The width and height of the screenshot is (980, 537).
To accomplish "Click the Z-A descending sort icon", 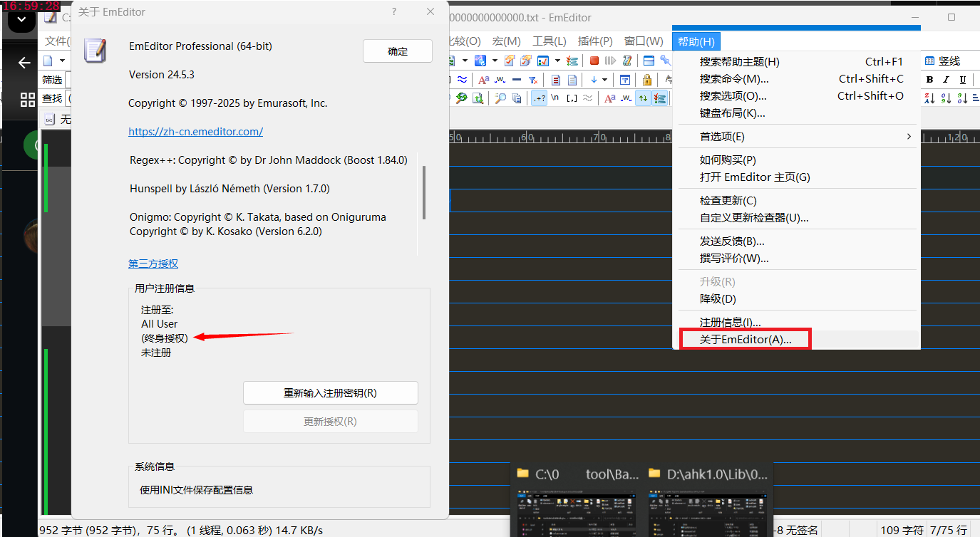I will [x=929, y=98].
